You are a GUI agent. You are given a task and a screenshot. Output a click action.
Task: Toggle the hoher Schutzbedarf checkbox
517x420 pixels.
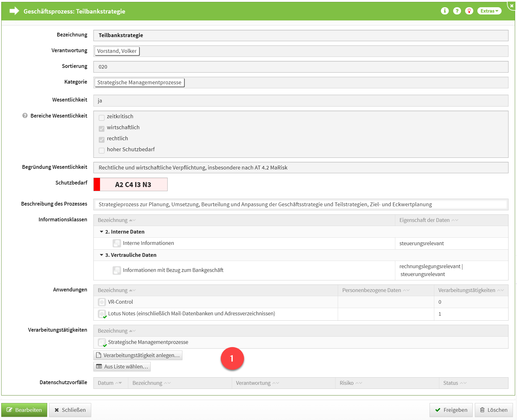pyautogui.click(x=102, y=151)
